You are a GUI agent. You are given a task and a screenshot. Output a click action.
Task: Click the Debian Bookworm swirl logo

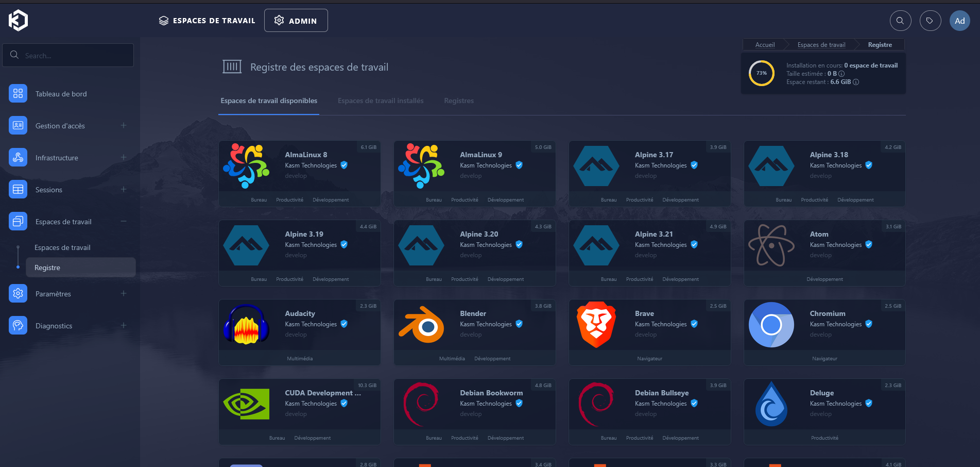point(421,404)
